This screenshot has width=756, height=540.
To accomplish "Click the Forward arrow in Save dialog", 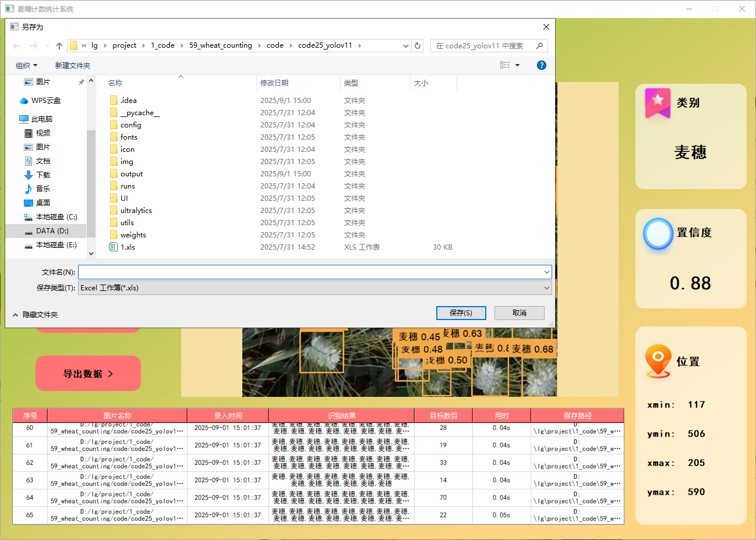I will [34, 45].
